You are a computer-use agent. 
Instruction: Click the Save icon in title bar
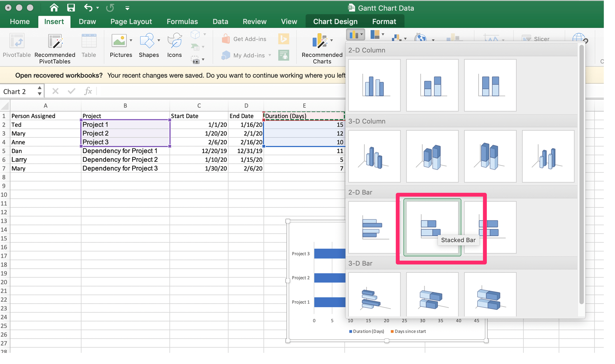click(71, 8)
